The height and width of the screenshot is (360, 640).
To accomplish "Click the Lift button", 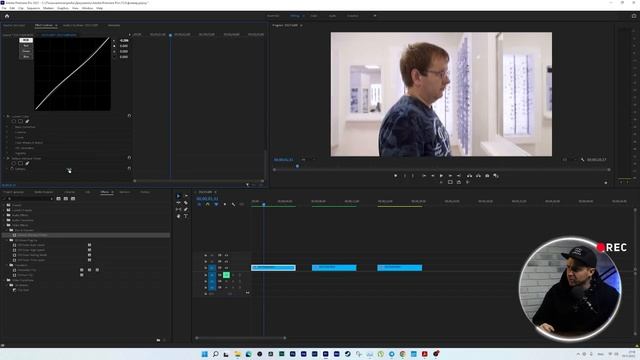I will pyautogui.click(x=469, y=176).
